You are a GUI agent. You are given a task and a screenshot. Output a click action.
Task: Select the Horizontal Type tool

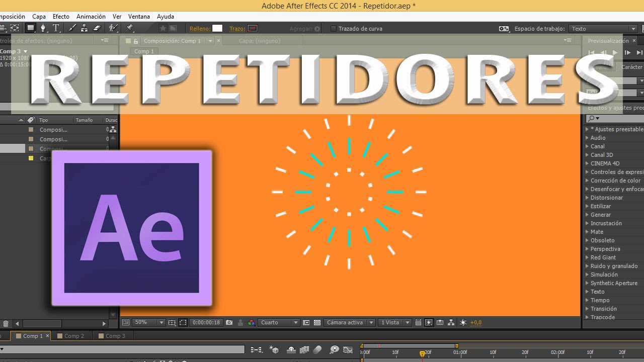56,28
